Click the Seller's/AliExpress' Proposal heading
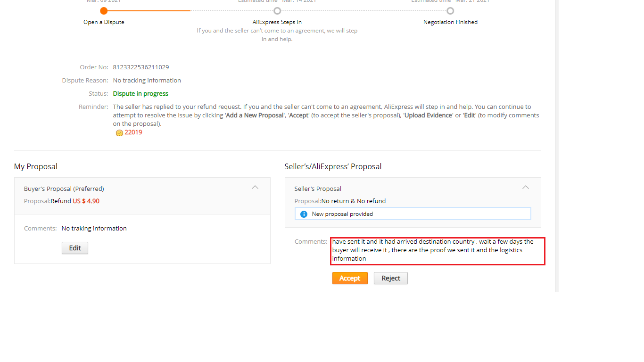Image resolution: width=644 pixels, height=362 pixels. (x=333, y=166)
